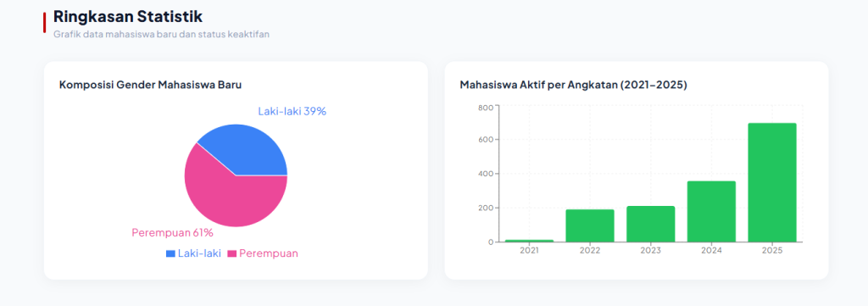Select the 2023 green bar
Viewport: 868px width, 306px height.
click(650, 224)
